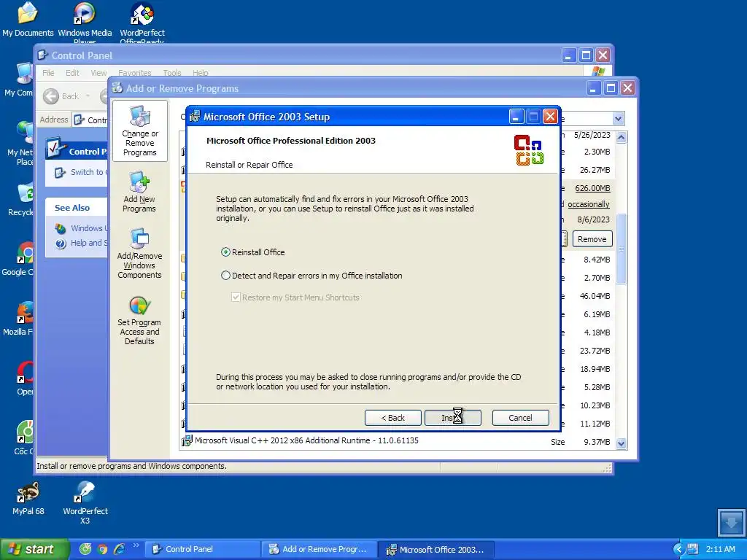Expand Quick Launch overflow chevron

(x=136, y=545)
